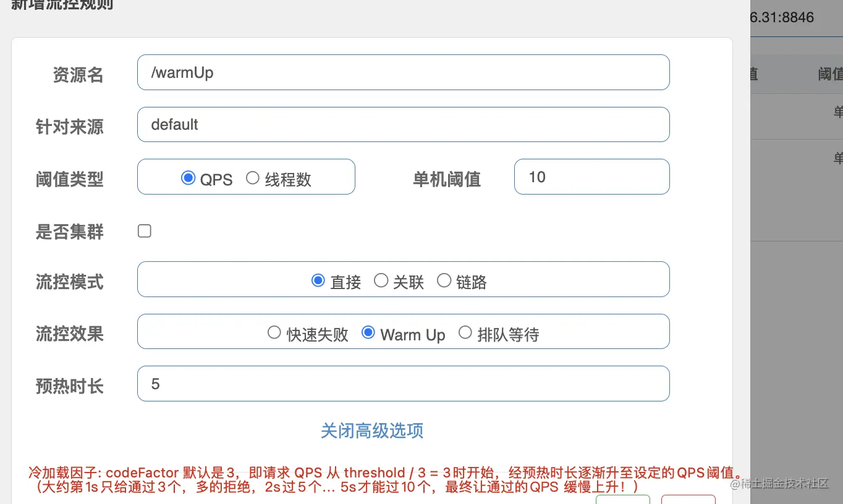843x504 pixels.
Task: Click the 资源名 input containing /warmUp
Action: [x=403, y=72]
